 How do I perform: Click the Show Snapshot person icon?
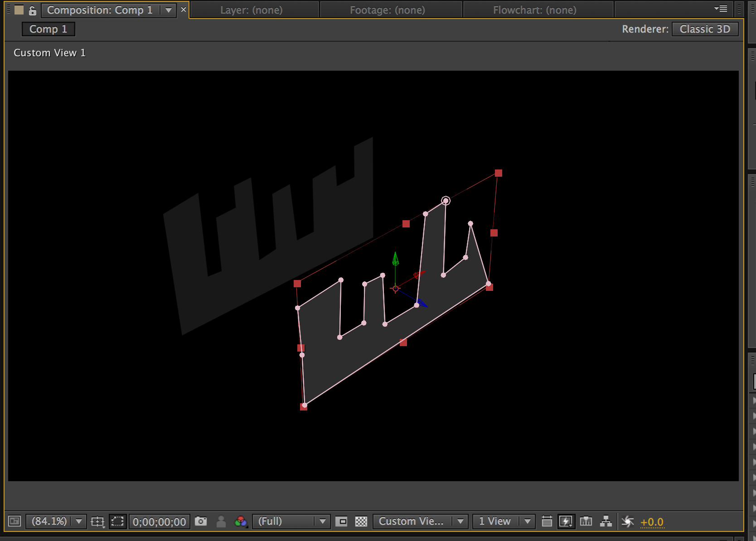[221, 522]
